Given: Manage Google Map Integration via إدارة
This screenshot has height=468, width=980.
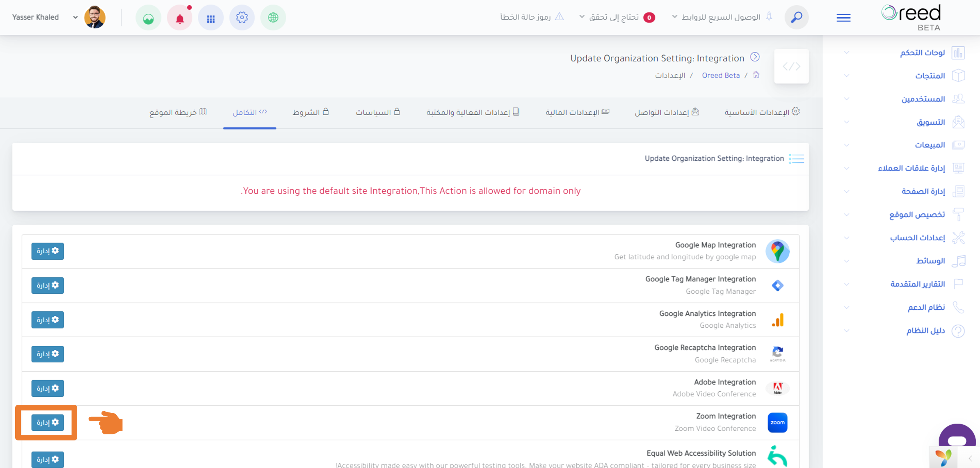Looking at the screenshot, I should point(48,251).
